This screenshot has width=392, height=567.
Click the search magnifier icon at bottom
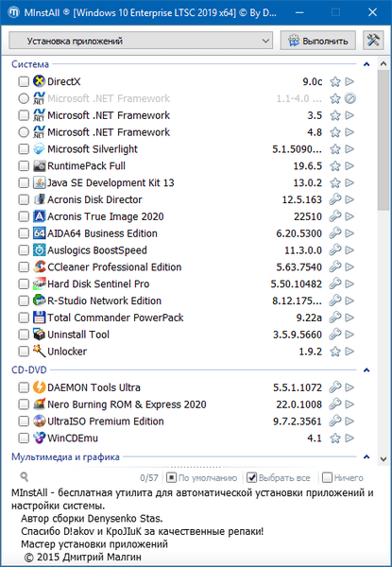pos(25,477)
